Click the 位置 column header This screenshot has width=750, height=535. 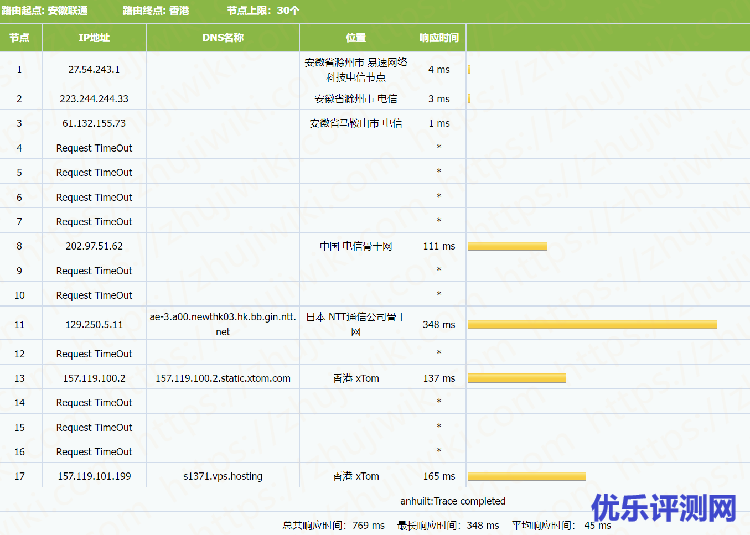pyautogui.click(x=355, y=38)
